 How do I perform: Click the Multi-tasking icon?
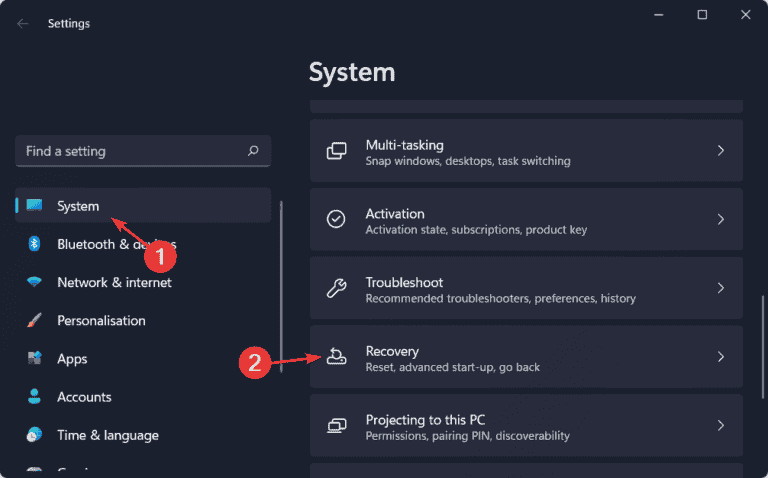337,151
